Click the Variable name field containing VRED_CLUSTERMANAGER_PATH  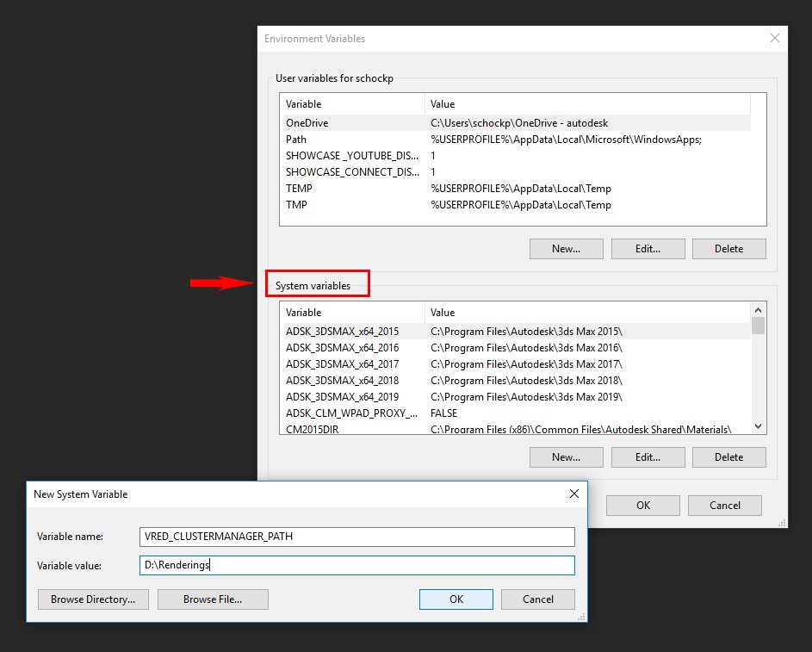(356, 536)
